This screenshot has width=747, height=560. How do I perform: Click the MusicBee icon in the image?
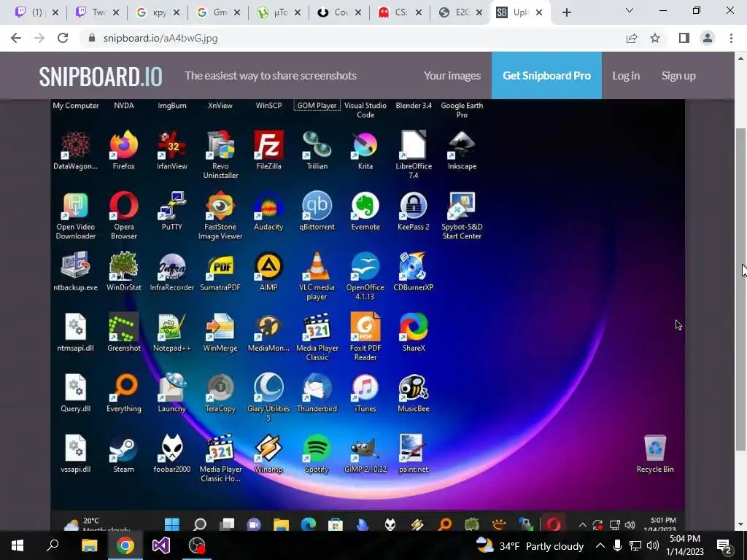(x=414, y=387)
